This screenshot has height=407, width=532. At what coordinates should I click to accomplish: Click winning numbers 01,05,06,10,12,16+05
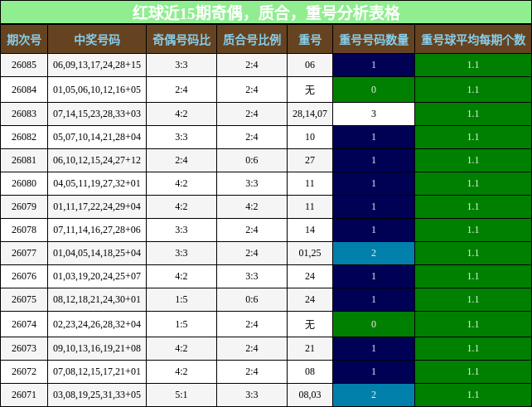(x=97, y=90)
